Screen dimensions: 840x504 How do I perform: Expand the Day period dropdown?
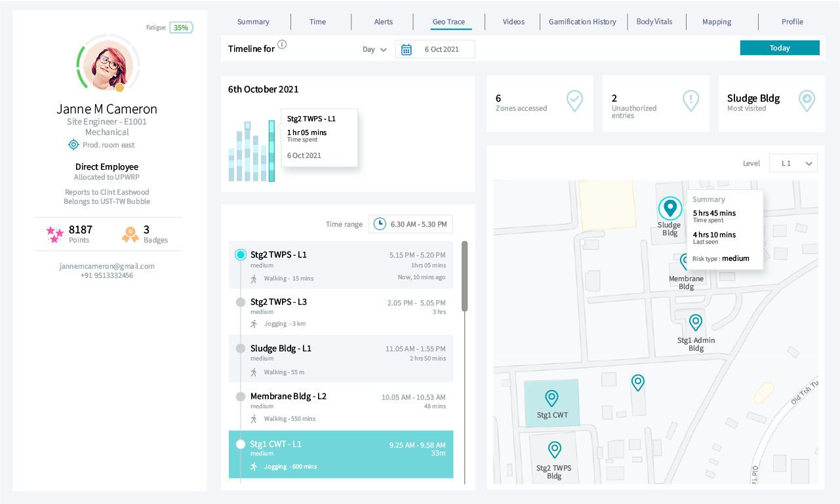(x=374, y=50)
